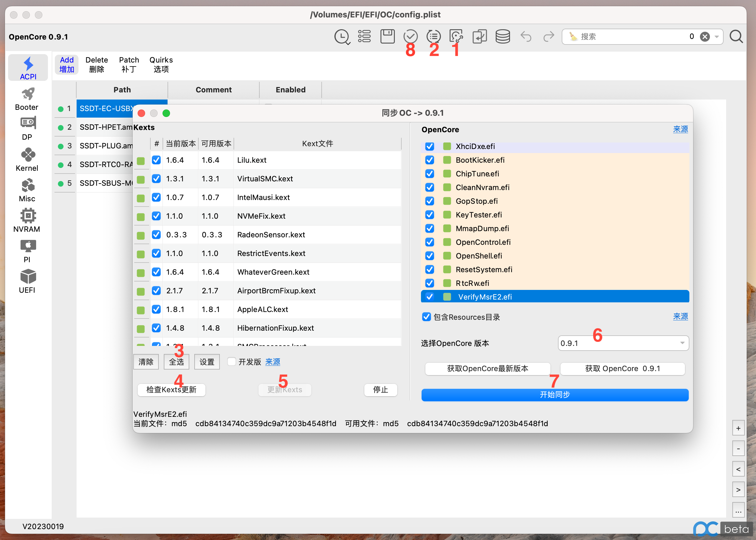The image size is (756, 540).
Task: Open the recent files clock dropdown
Action: click(x=342, y=37)
